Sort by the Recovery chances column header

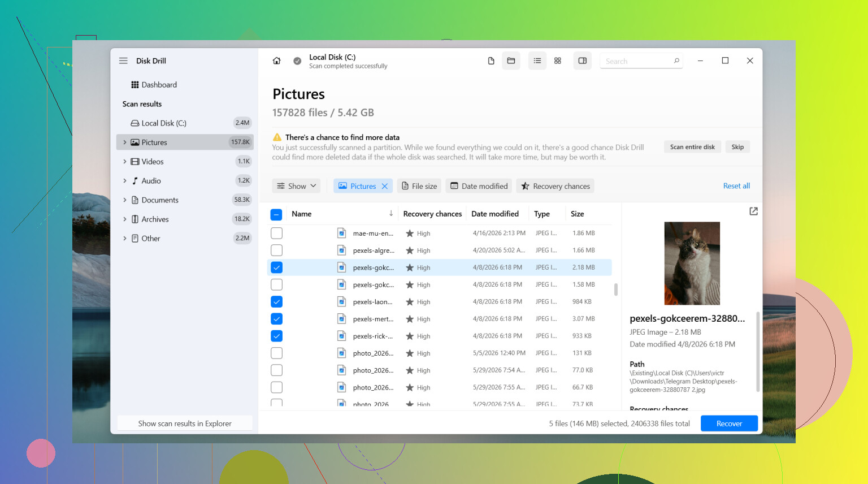[432, 214]
